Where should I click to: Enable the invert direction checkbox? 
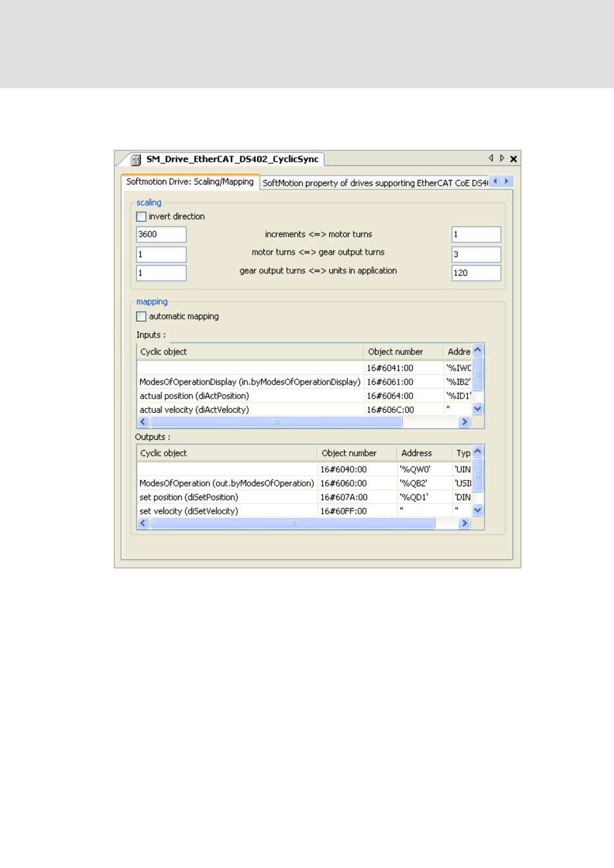click(141, 217)
